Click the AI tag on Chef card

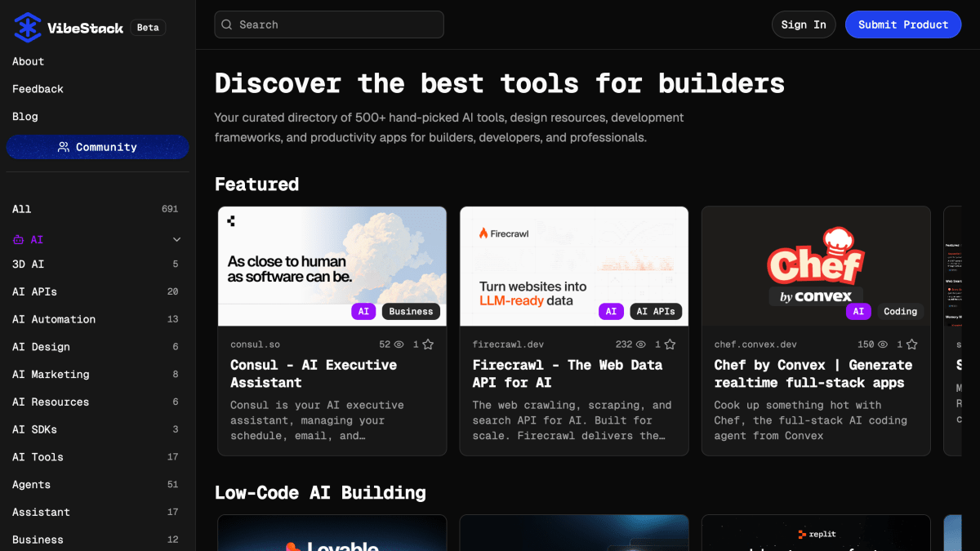[x=858, y=311]
